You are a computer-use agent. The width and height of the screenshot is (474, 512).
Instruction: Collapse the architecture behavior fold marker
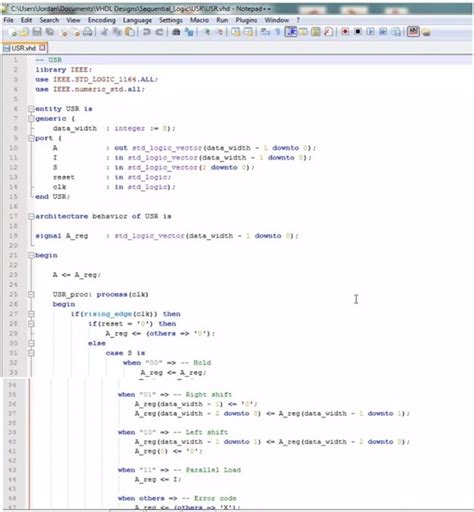(x=31, y=216)
